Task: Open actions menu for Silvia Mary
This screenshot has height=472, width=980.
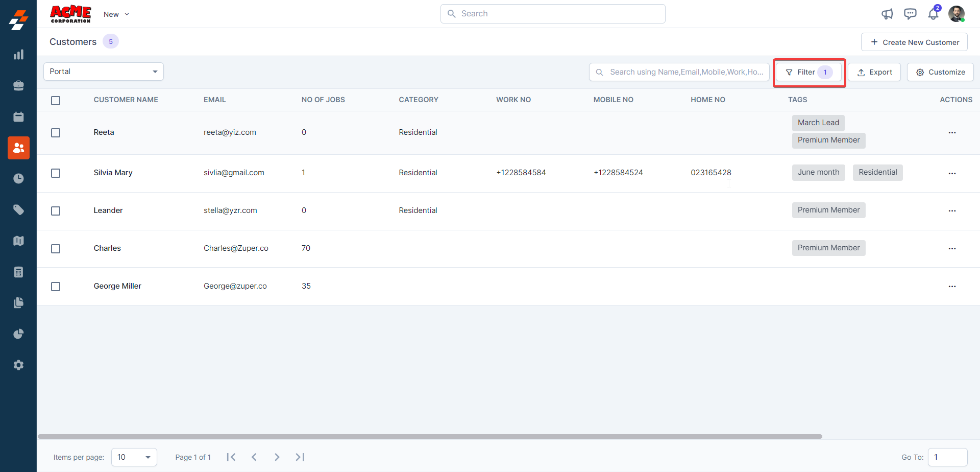Action: 952,174
